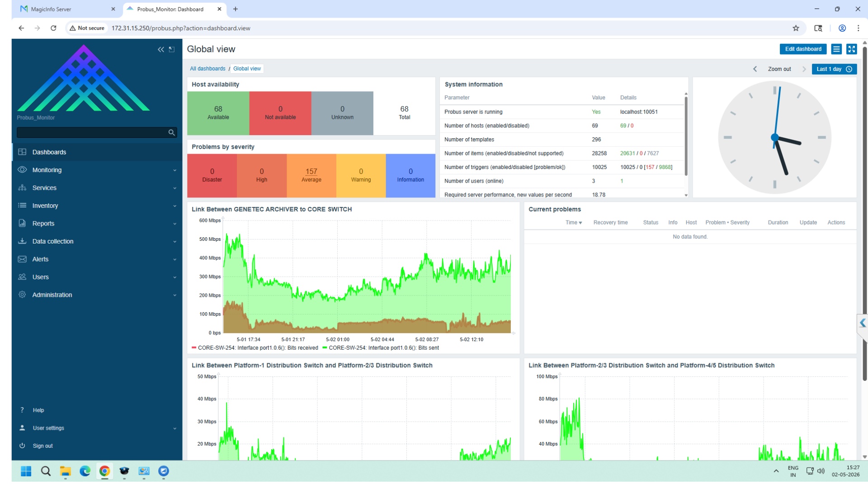The width and height of the screenshot is (868, 488).
Task: Click the search magnifier icon in the sidebar
Action: tap(171, 132)
